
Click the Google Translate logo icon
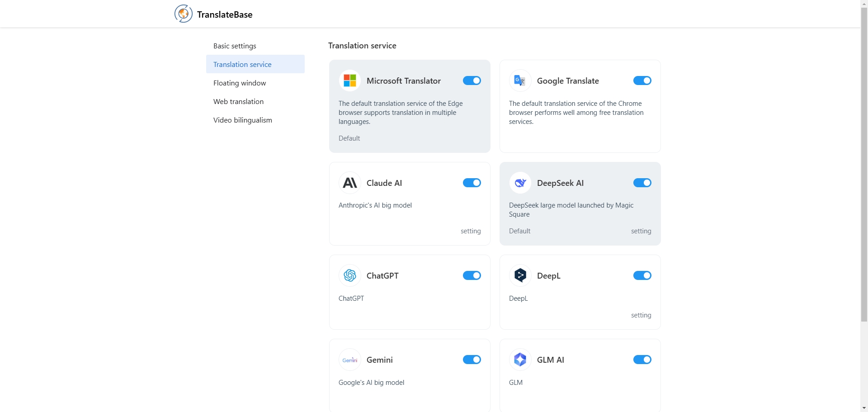520,81
